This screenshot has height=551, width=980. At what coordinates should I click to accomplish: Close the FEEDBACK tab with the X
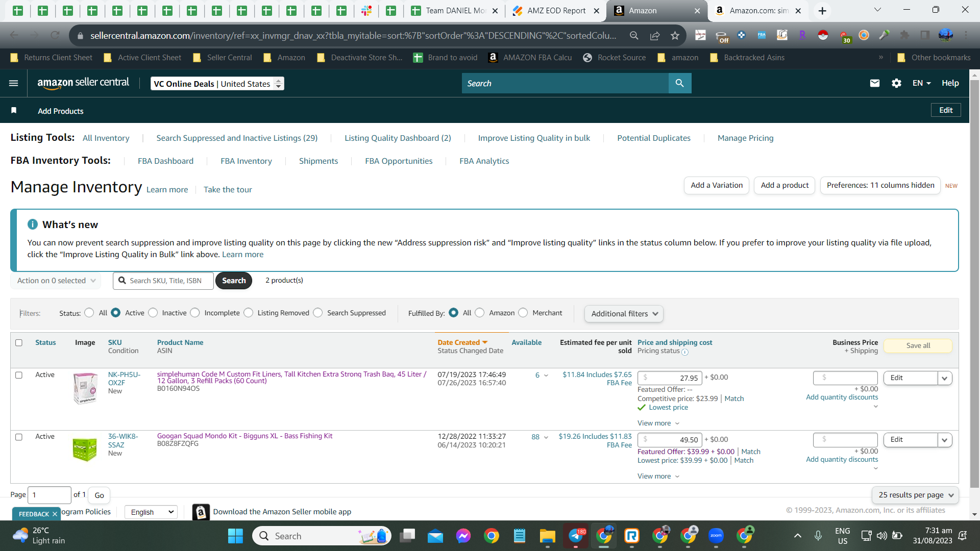point(55,514)
